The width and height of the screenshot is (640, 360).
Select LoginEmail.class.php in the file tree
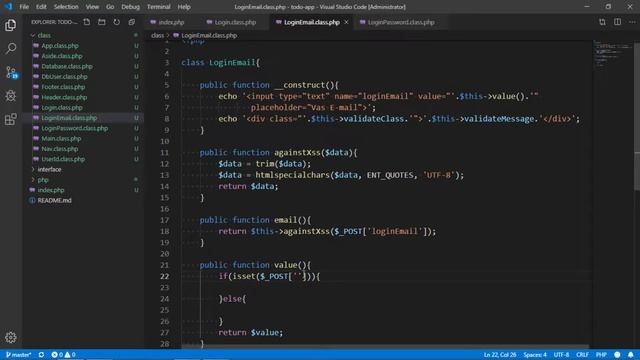pos(69,118)
